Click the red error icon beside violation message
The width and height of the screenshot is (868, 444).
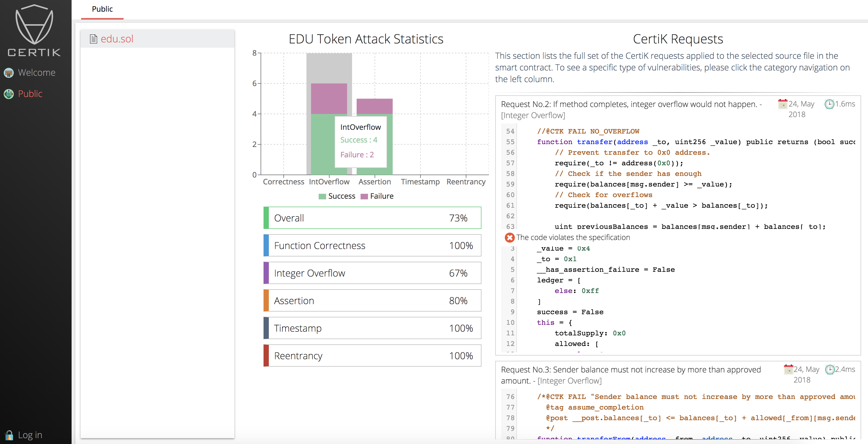pos(510,238)
